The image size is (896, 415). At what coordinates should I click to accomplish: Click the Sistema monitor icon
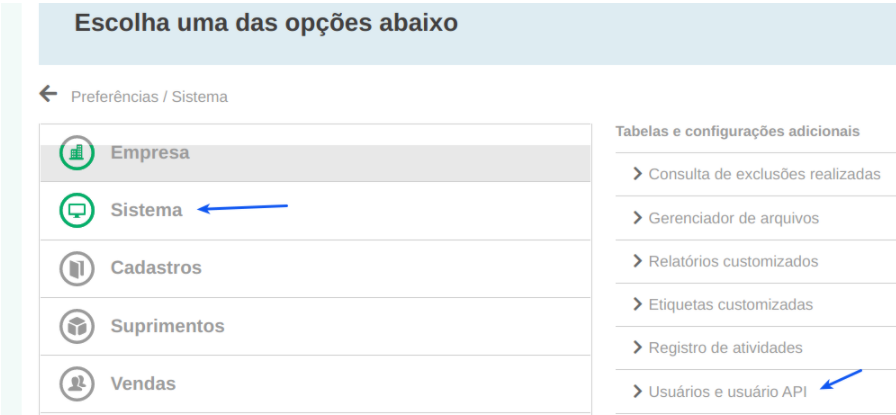(x=77, y=210)
